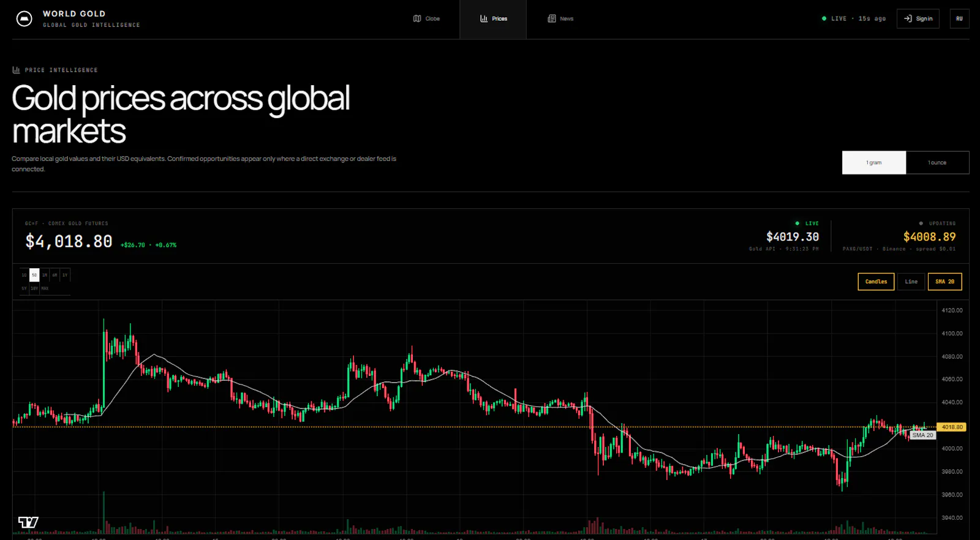
Task: Select the 6M time range
Action: pyautogui.click(x=55, y=275)
